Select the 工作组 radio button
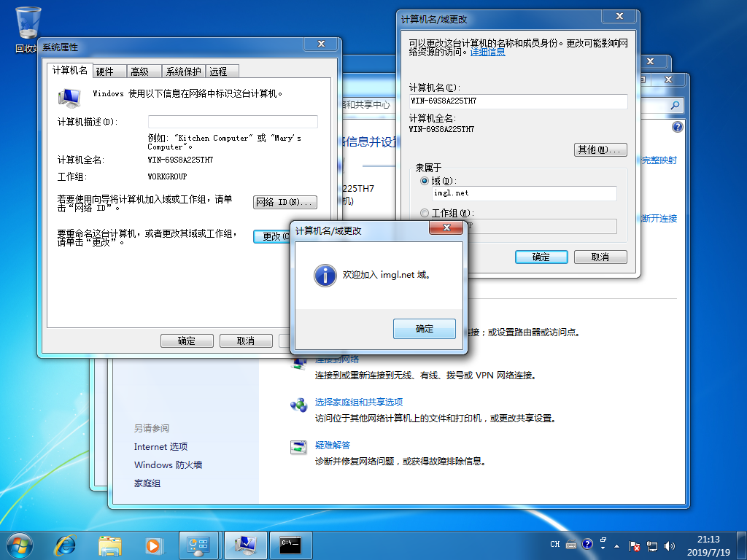 pyautogui.click(x=425, y=213)
